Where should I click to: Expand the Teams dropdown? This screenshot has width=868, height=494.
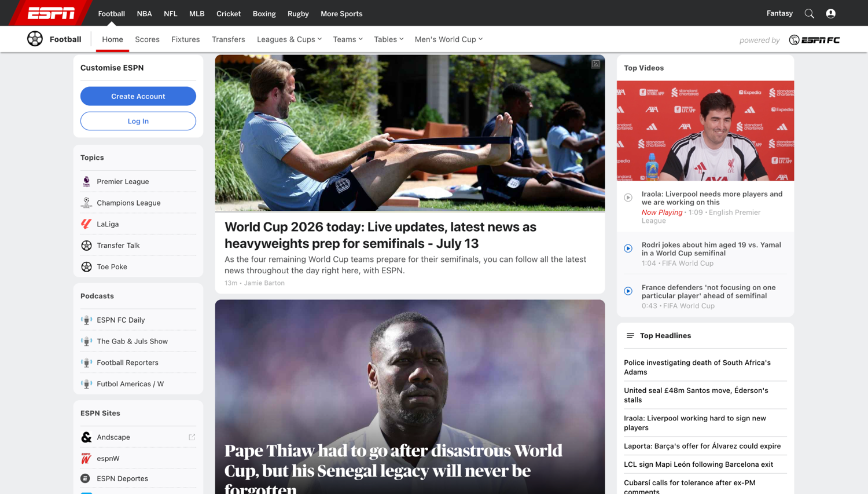coord(348,39)
